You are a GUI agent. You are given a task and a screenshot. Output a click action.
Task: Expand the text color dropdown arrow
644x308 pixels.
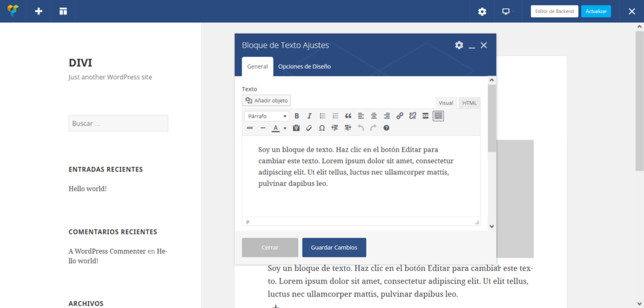285,128
